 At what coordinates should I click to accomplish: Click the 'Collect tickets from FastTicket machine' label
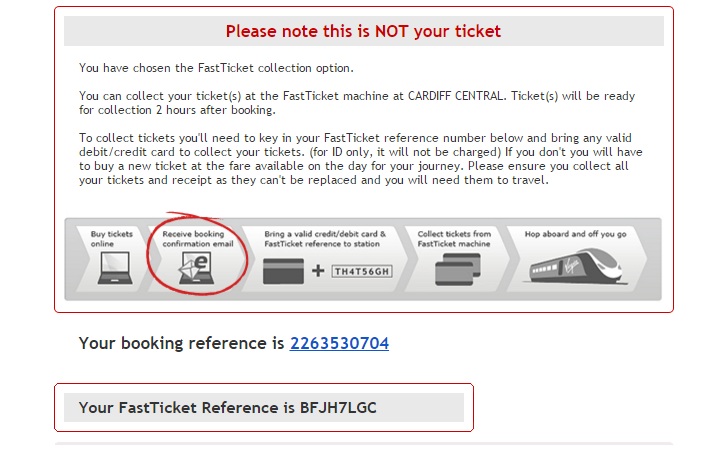coord(454,239)
